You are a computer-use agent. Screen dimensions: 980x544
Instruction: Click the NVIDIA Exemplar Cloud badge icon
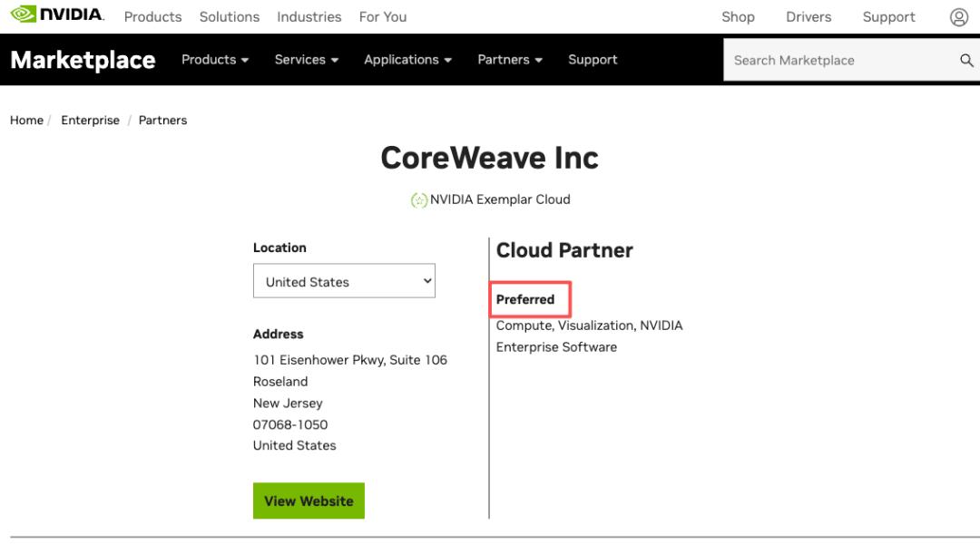[418, 199]
